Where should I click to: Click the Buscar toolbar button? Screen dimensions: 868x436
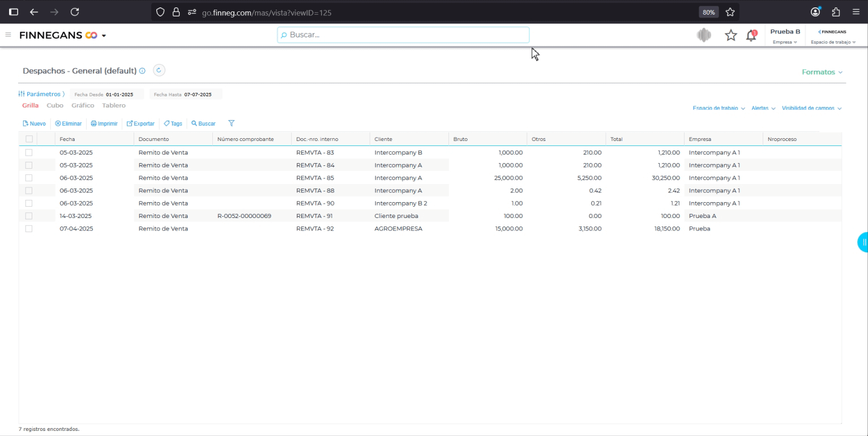pos(203,123)
